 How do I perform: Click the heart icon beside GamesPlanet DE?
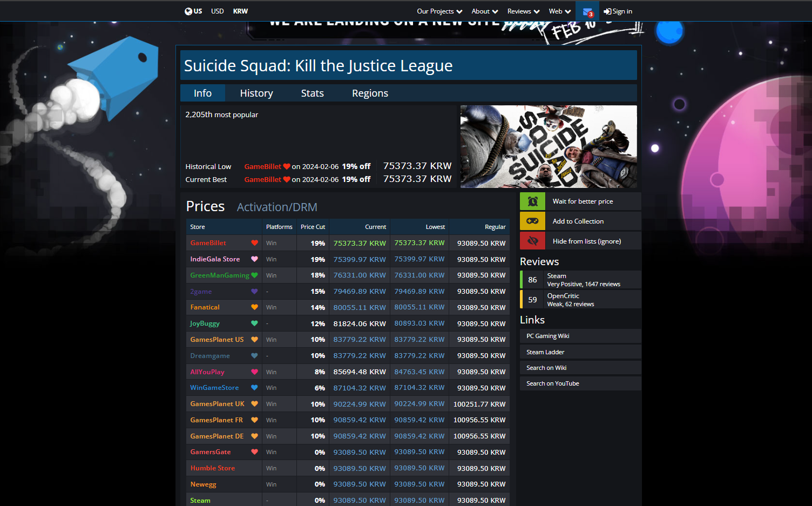coord(255,436)
